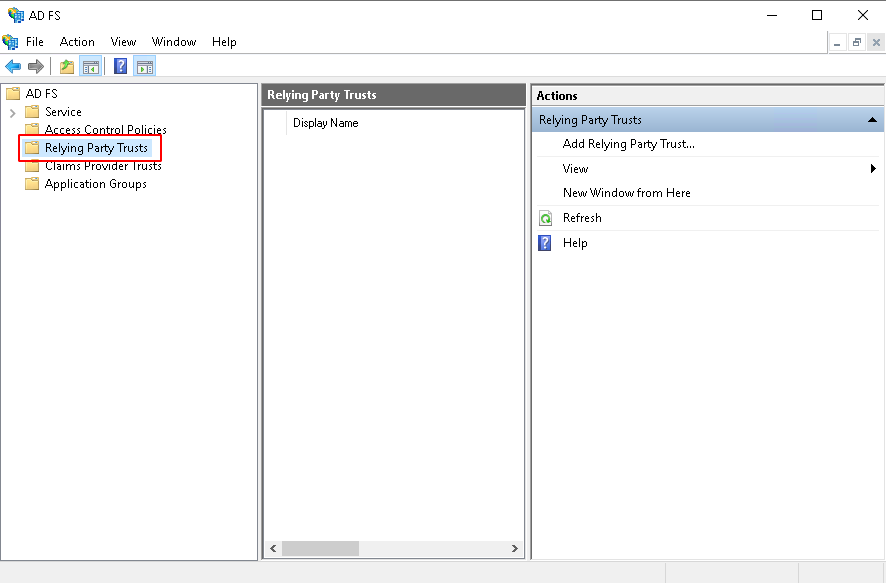Select Claims Provider Trusts in tree
The image size is (886, 583).
pos(103,166)
